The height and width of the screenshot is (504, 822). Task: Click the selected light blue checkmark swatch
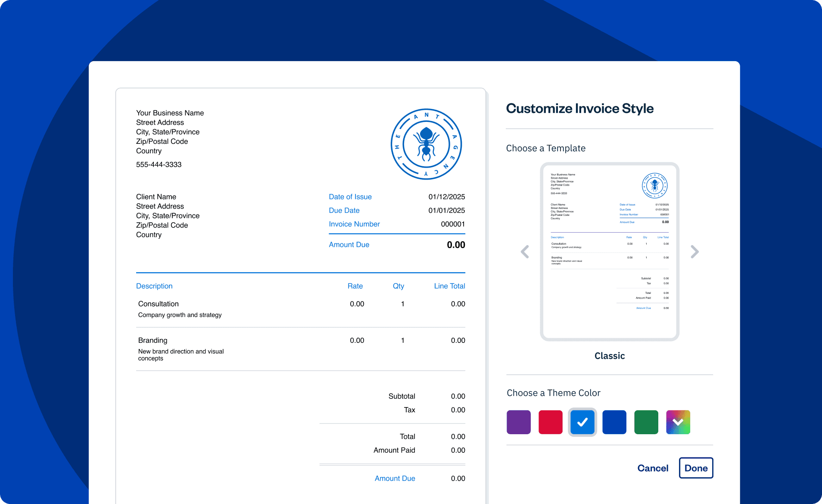(x=582, y=422)
